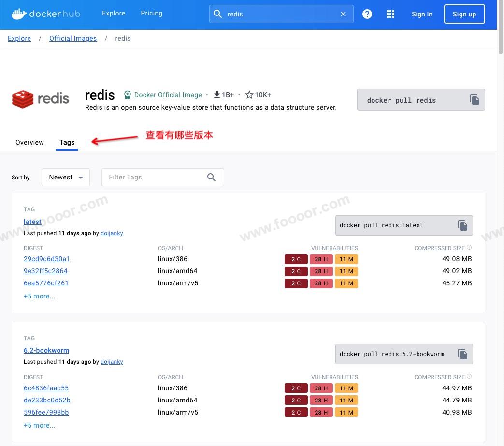Screen dimensions: 504x446
Task: Expand +5 more digests under latest tag
Action: [x=39, y=296]
